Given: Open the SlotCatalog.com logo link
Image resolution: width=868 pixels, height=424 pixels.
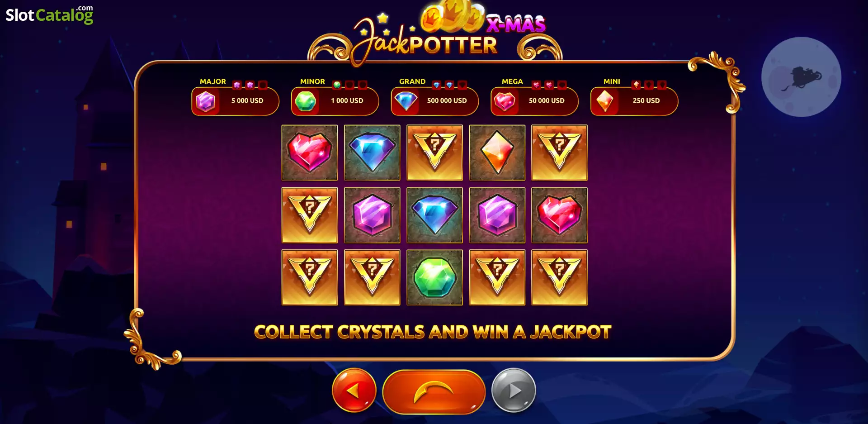Looking at the screenshot, I should [x=49, y=15].
